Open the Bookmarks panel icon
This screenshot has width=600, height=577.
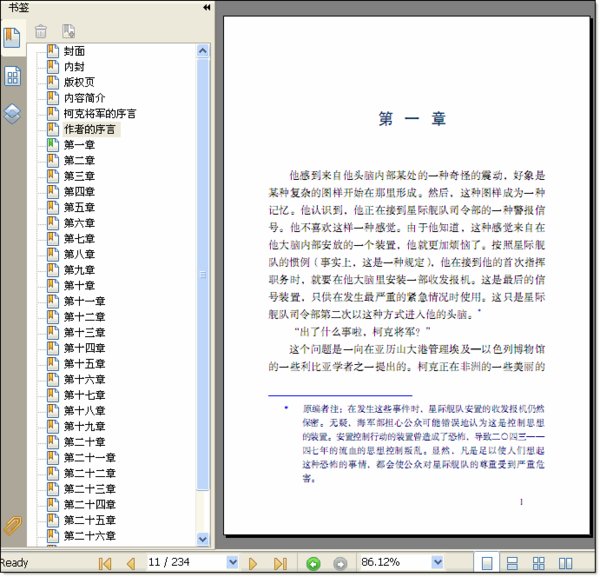[12, 38]
